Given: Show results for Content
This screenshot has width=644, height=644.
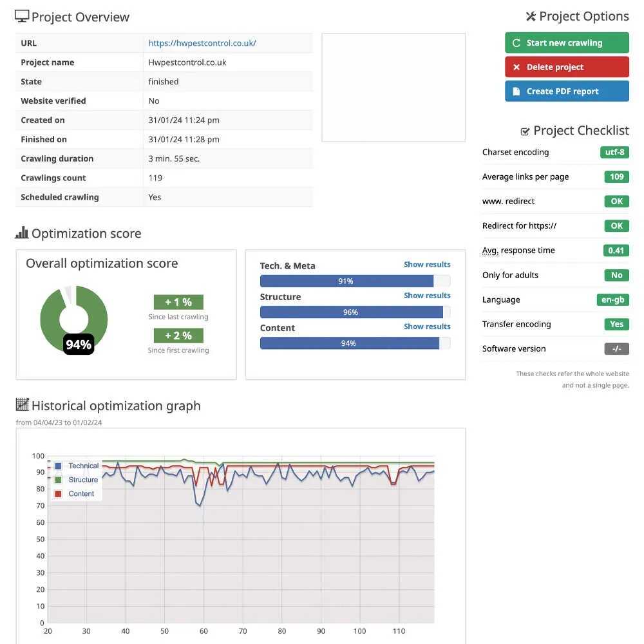Looking at the screenshot, I should tap(427, 327).
